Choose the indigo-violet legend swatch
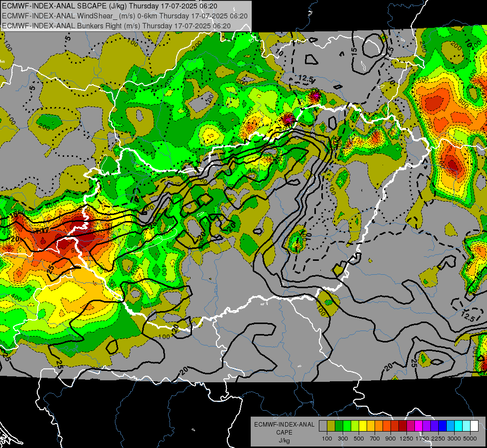Image resolution: width=487 pixels, height=448 pixels. click(x=434, y=426)
